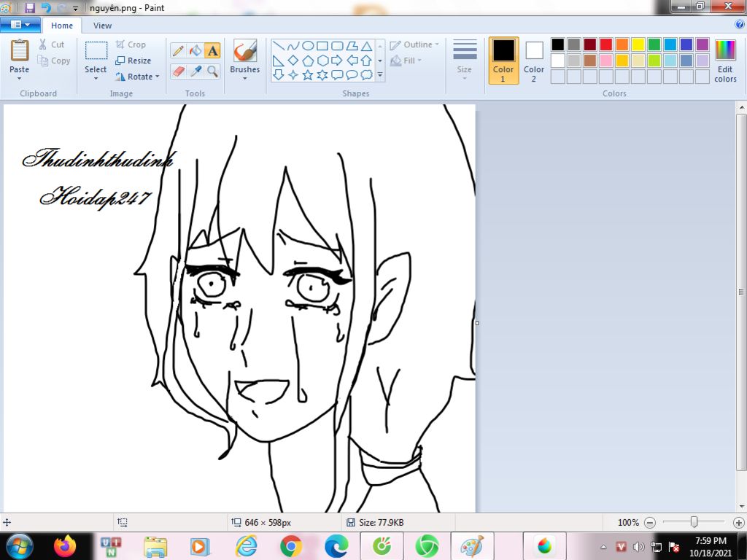The width and height of the screenshot is (747, 560).
Task: Activate Color 2 background box
Action: tap(534, 61)
